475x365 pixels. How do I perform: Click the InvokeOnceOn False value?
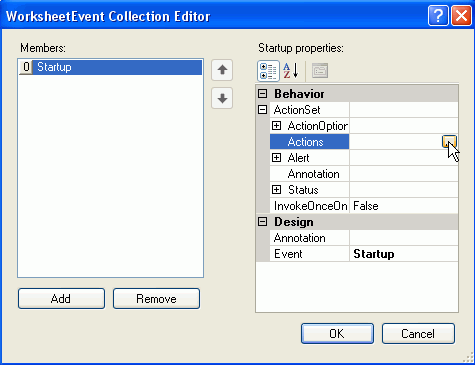coord(404,206)
